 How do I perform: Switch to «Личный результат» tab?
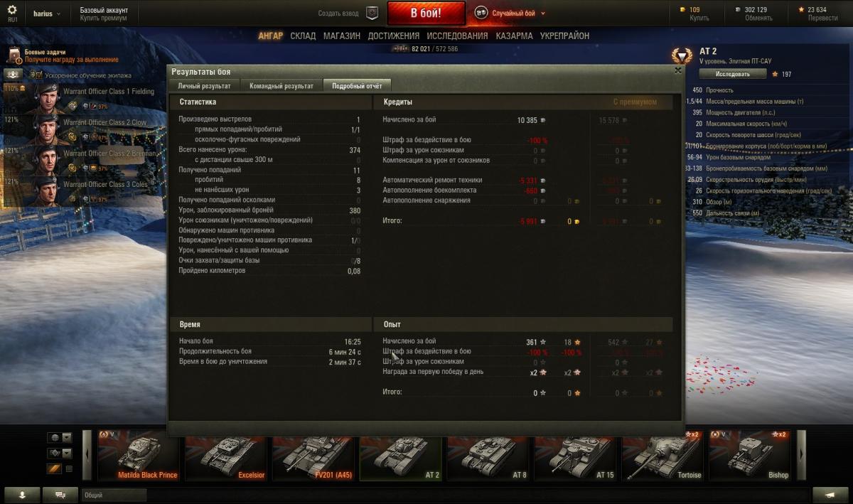pyautogui.click(x=204, y=86)
